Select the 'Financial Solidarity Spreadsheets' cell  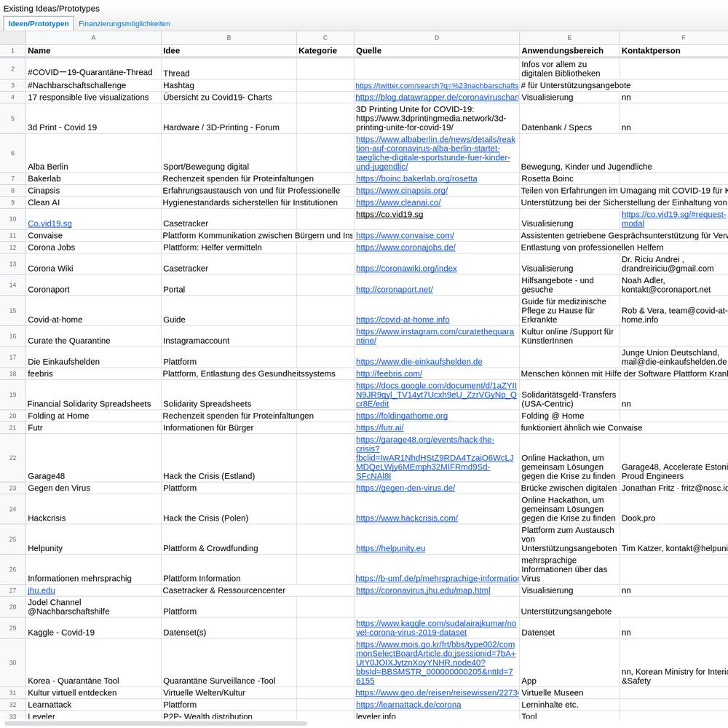pos(93,395)
